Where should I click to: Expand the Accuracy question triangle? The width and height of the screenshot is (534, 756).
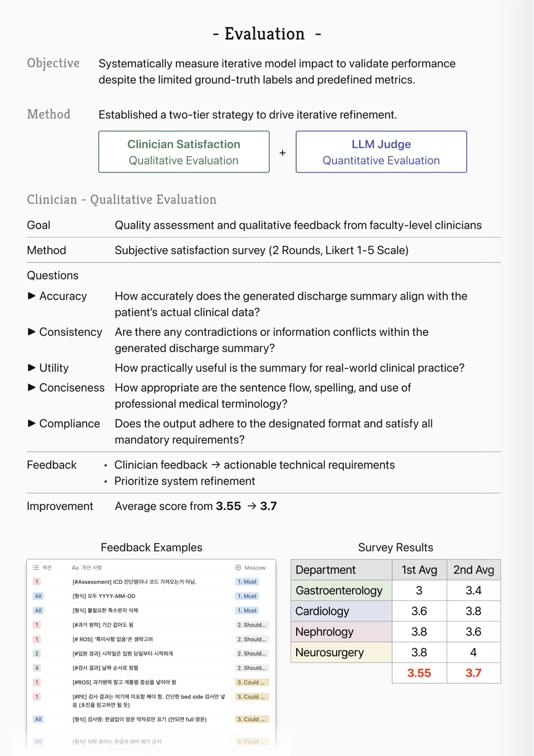(31, 296)
